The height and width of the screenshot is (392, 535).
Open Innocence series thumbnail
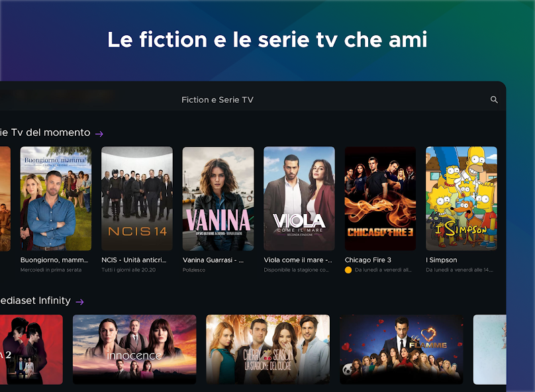point(134,350)
